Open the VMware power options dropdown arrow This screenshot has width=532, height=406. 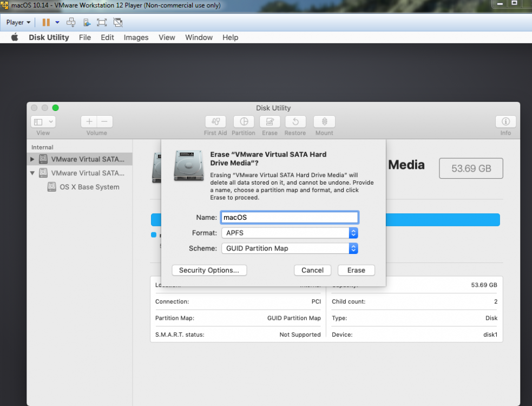(x=57, y=22)
